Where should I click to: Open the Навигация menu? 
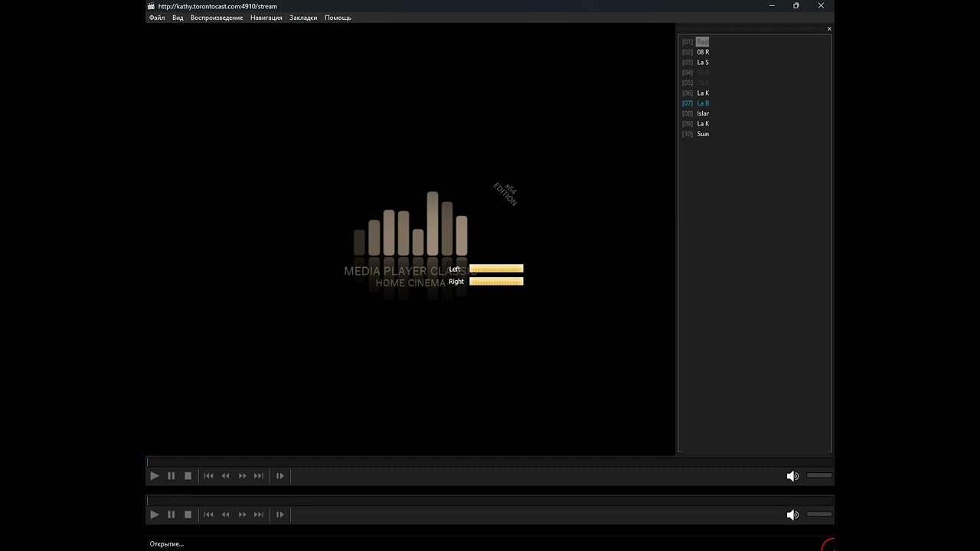[266, 18]
